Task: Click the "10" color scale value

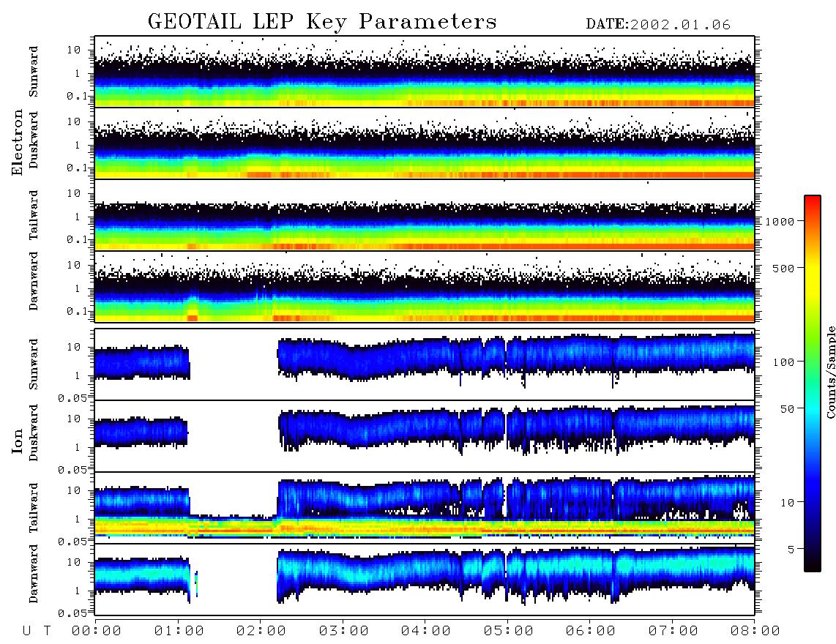Action: click(x=787, y=503)
